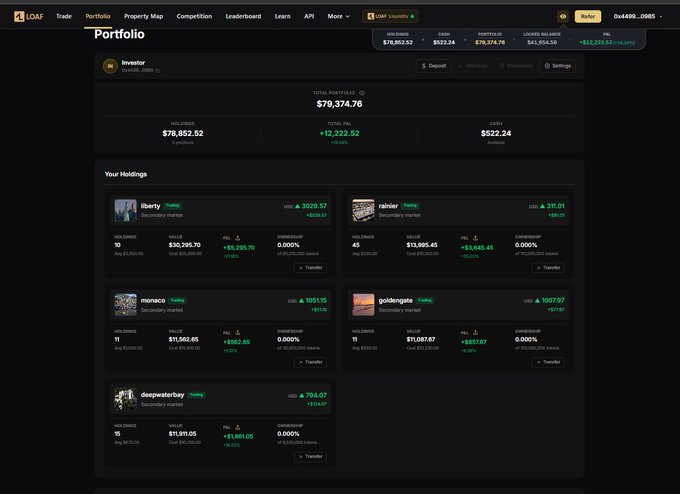Share monaco P&L via share icon
The width and height of the screenshot is (680, 494).
(238, 333)
